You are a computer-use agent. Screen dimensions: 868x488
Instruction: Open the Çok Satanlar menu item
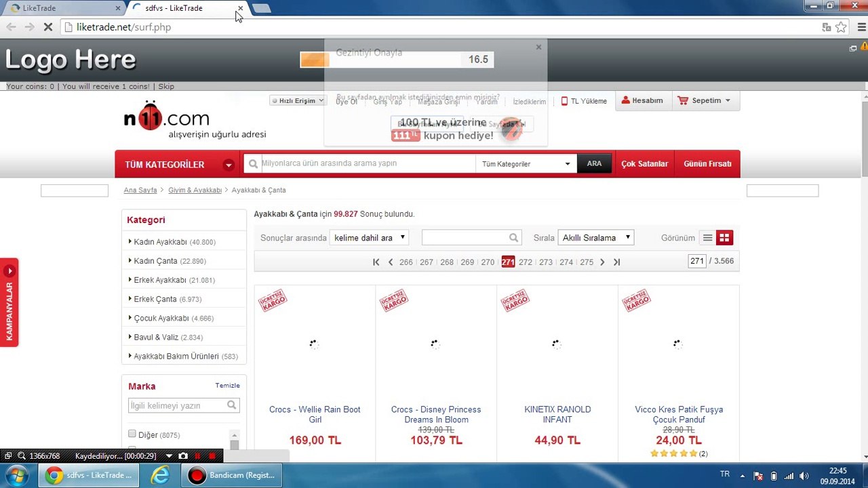click(x=644, y=164)
